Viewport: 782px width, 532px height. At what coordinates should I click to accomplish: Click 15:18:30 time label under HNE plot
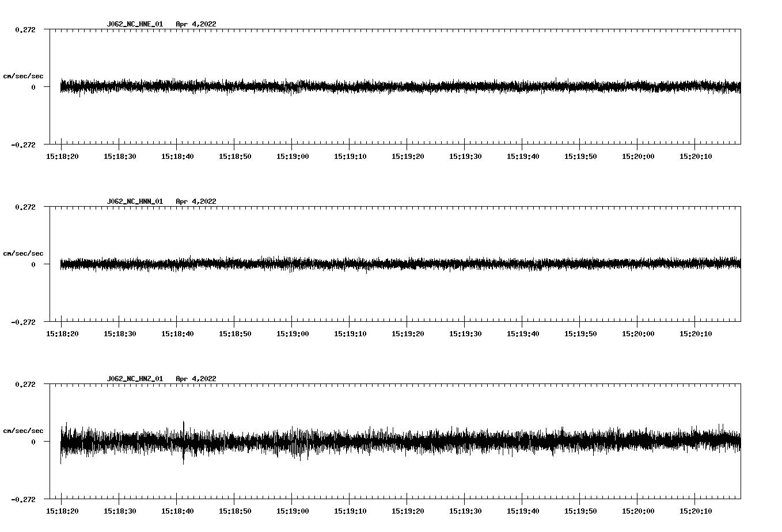tap(120, 157)
